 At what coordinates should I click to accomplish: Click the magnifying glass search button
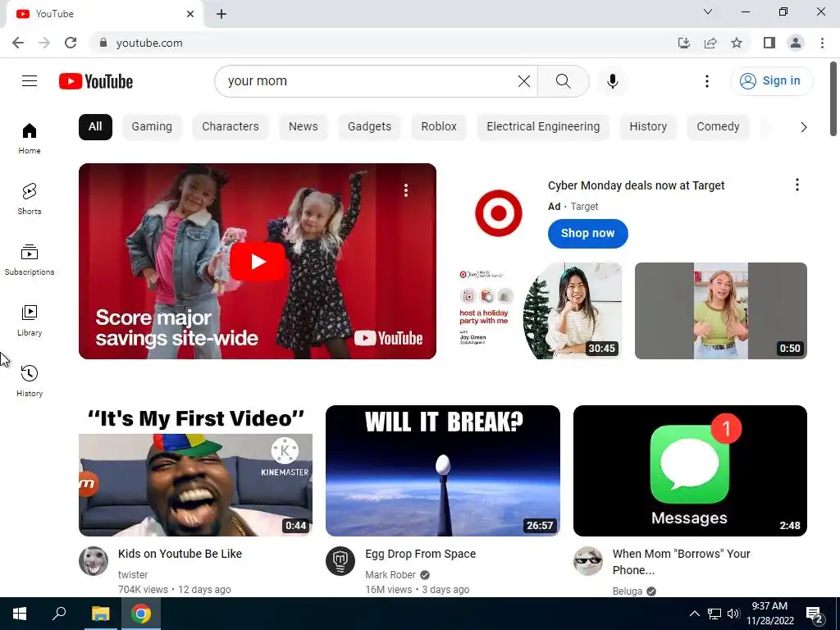click(563, 81)
